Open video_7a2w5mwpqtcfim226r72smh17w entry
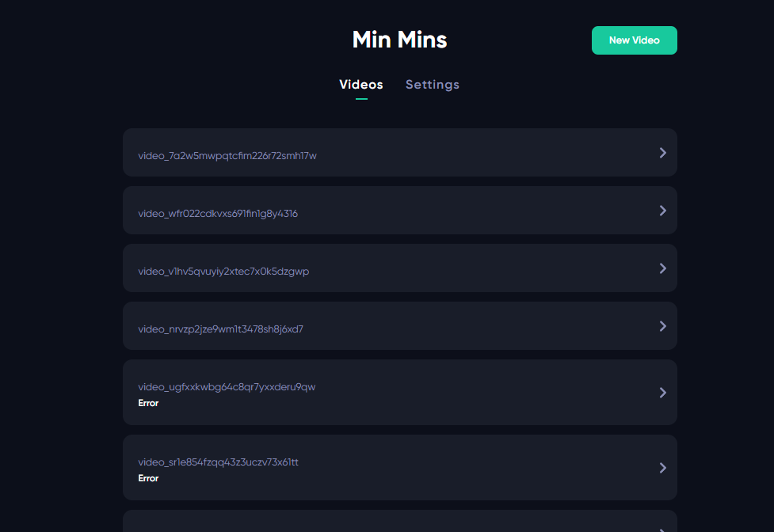This screenshot has height=532, width=774. tap(400, 152)
